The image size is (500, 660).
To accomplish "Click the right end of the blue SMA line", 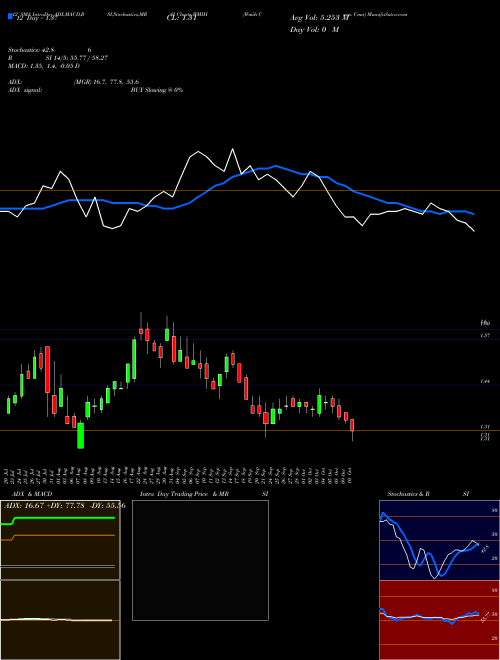I will pos(474,214).
